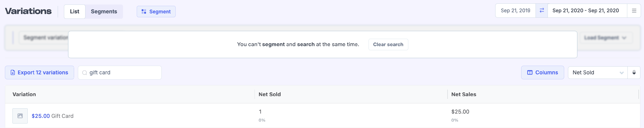This screenshot has height=128, width=644.
Task: Click the export download file icon
Action: tap(13, 73)
